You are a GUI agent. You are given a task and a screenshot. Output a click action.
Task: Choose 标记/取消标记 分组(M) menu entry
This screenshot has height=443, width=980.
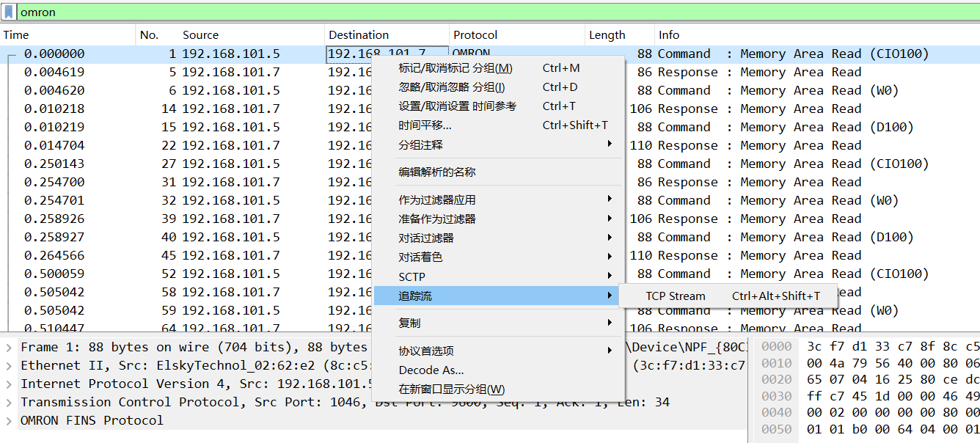coord(499,68)
